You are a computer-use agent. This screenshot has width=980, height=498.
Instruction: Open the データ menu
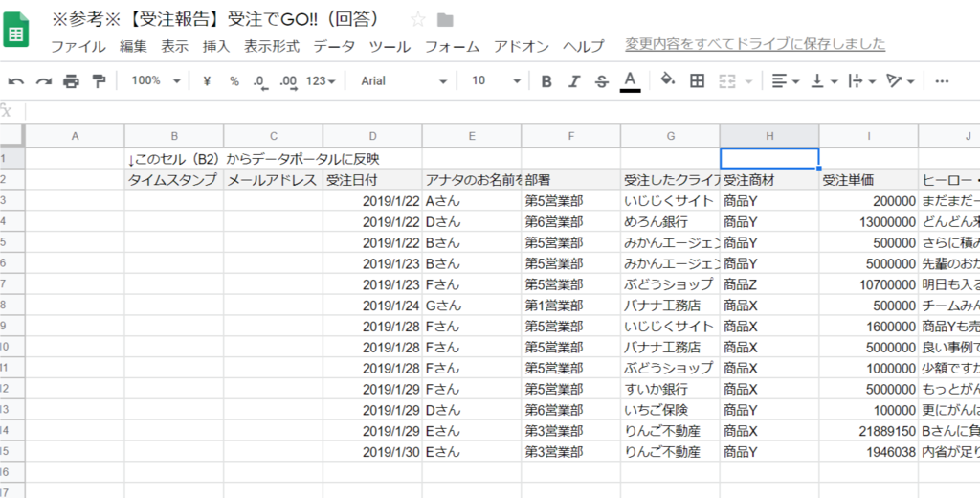(x=334, y=46)
